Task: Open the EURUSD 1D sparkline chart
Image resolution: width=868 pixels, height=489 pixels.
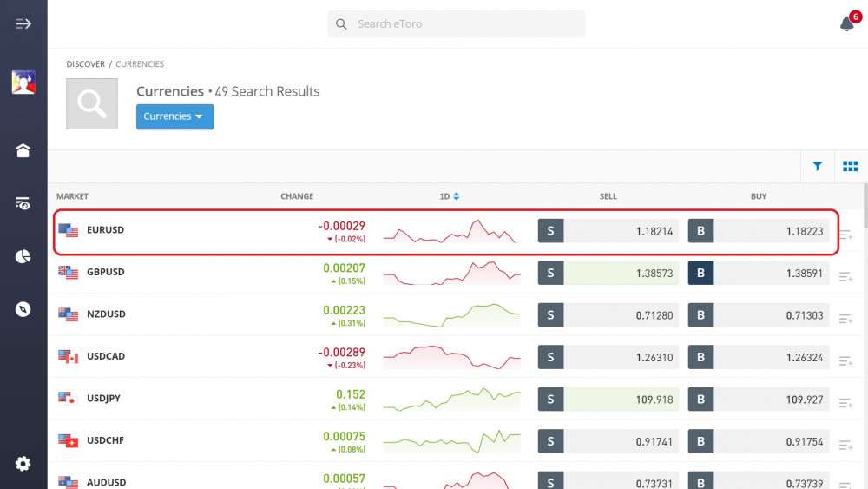Action: click(x=451, y=232)
